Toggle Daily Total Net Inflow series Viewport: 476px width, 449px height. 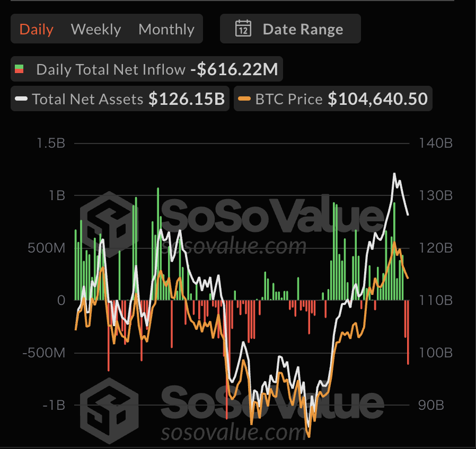pos(147,69)
